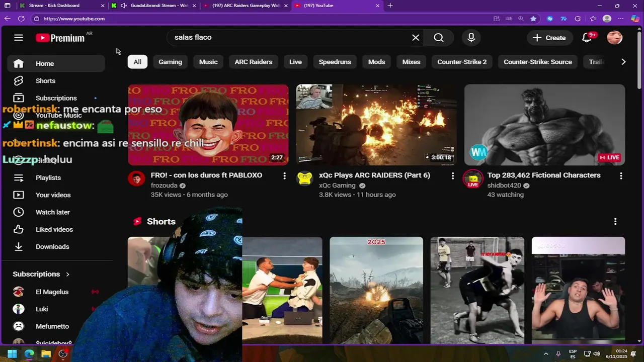Open the Shorts shelf more options

[x=615, y=221]
